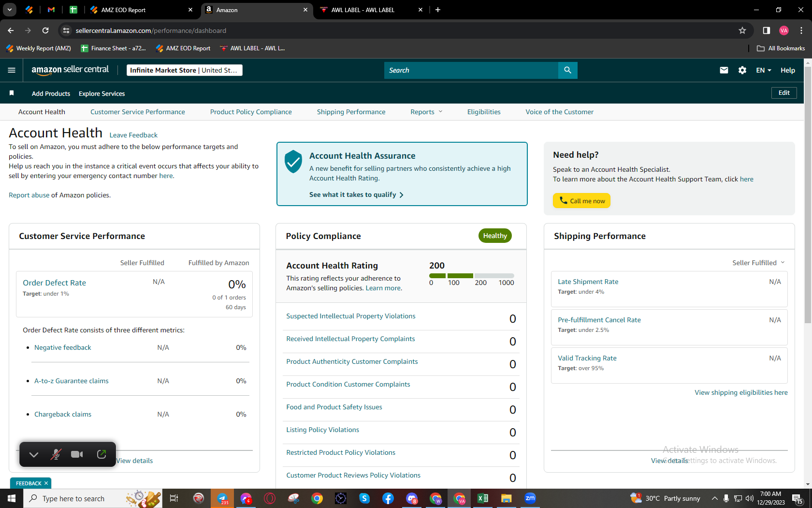Open the Valid Tracking Rate link
The width and height of the screenshot is (812, 508).
587,358
